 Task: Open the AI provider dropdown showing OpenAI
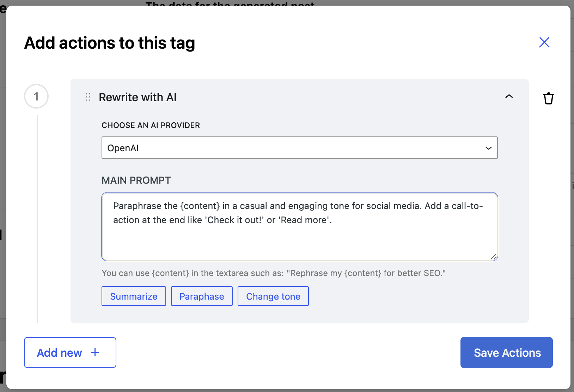(x=299, y=148)
